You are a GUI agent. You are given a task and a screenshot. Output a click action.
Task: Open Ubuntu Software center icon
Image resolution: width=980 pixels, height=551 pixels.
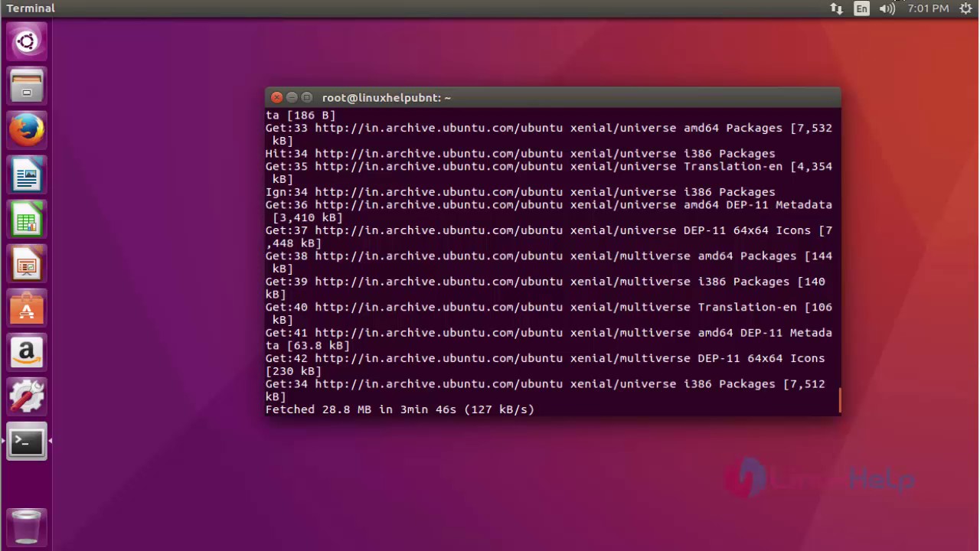click(x=27, y=308)
